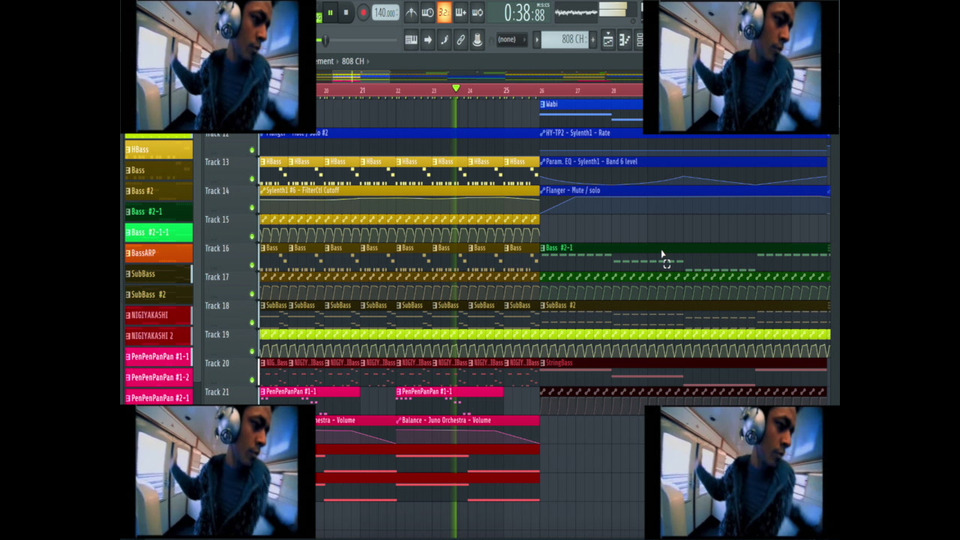Click bar 25 on the timeline ruler
Screen dimensions: 960x540
click(x=506, y=91)
